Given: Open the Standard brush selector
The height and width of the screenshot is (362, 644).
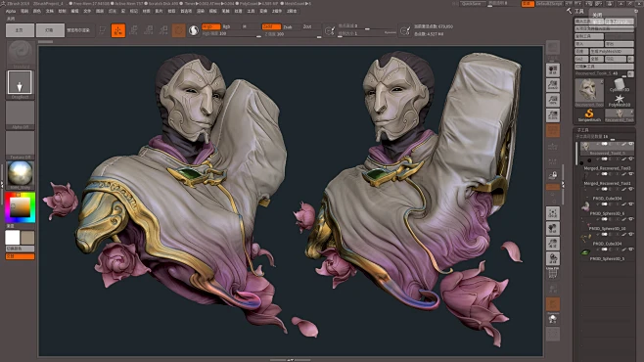Looking at the screenshot, I should (20, 54).
